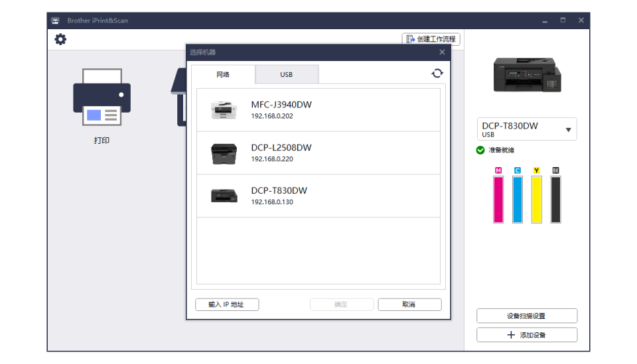Screen dimensions: 637x364
Task: Maximize the Brother iPrint&Scan window
Action: (x=563, y=21)
